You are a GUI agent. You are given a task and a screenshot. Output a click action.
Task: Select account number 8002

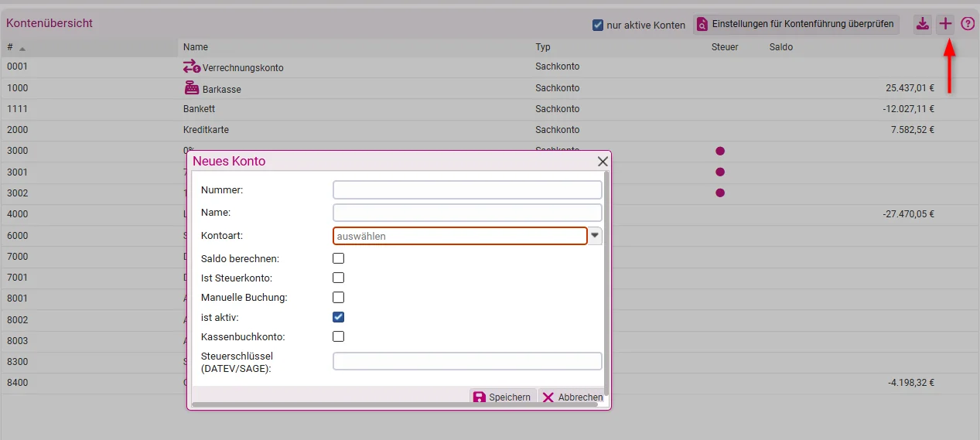coord(17,319)
